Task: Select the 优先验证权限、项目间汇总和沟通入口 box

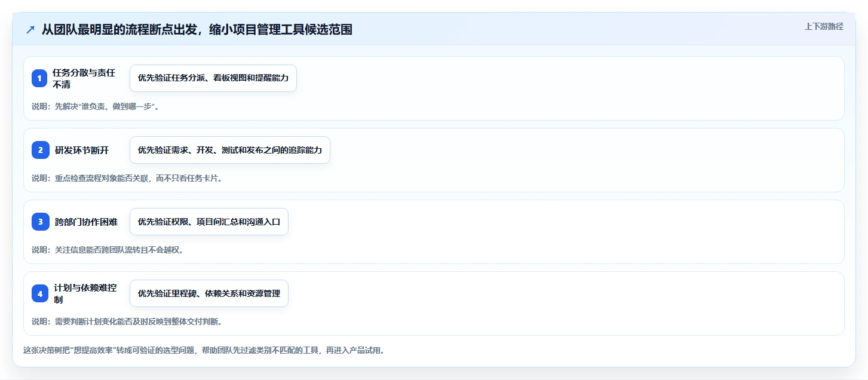Action: click(x=209, y=222)
